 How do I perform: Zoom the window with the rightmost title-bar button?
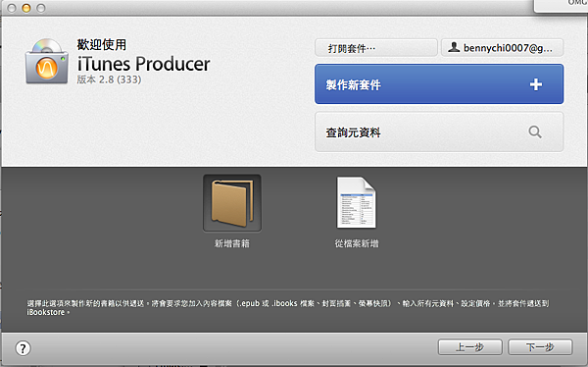(41, 8)
